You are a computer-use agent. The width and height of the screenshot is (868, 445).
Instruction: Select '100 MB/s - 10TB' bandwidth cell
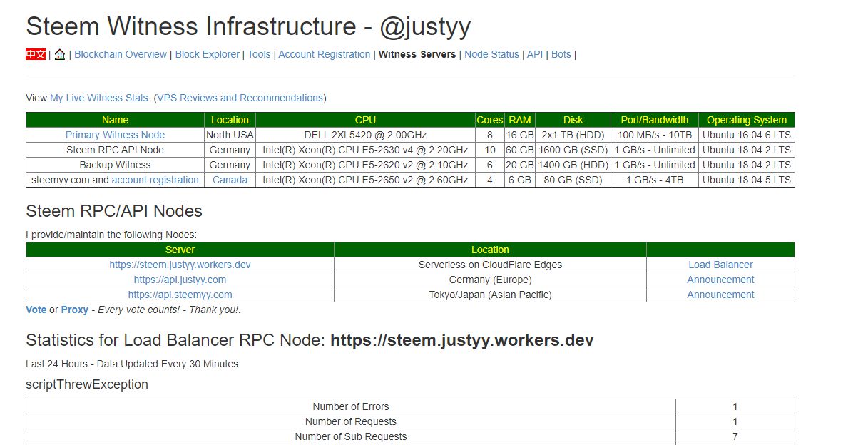655,135
